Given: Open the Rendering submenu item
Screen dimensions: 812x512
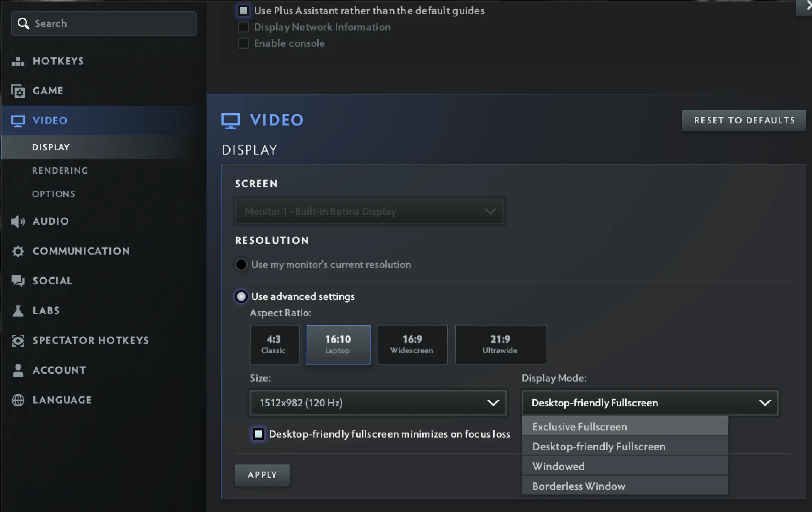Looking at the screenshot, I should pos(60,171).
